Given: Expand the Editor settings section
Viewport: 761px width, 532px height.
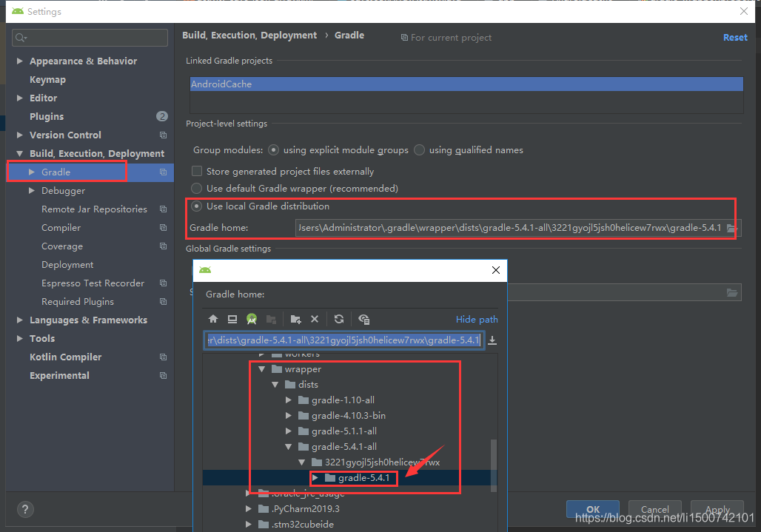Looking at the screenshot, I should [20, 98].
